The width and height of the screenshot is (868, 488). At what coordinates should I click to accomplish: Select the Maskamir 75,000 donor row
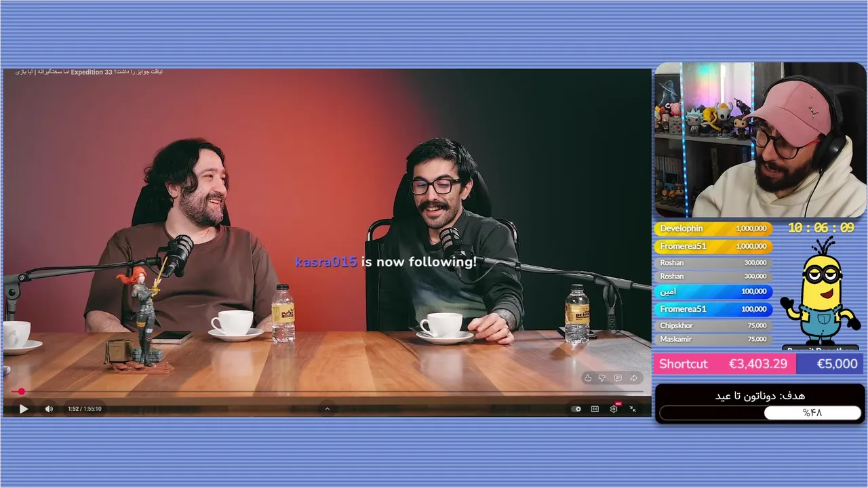(713, 339)
